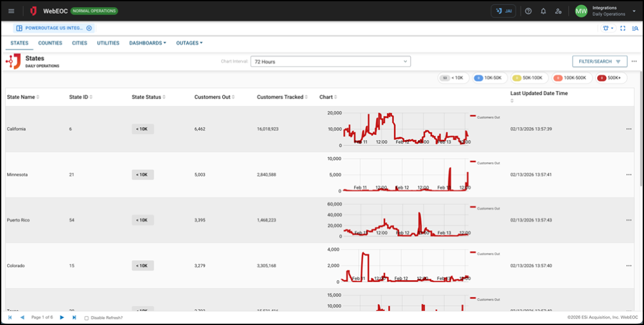The width and height of the screenshot is (644, 325).
Task: Open the hamburger navigation menu
Action: (11, 11)
